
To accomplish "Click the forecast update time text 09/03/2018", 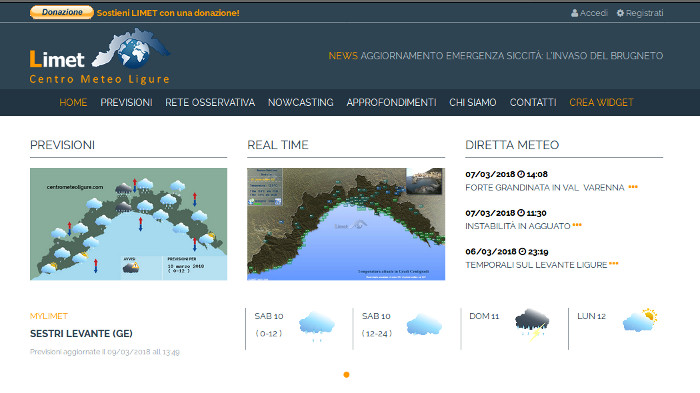I will point(104,352).
